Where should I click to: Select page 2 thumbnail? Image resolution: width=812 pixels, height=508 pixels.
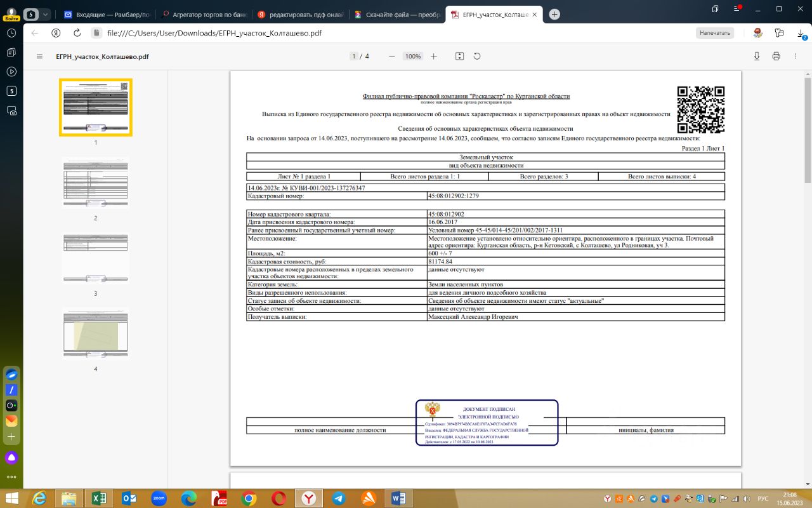(x=96, y=182)
